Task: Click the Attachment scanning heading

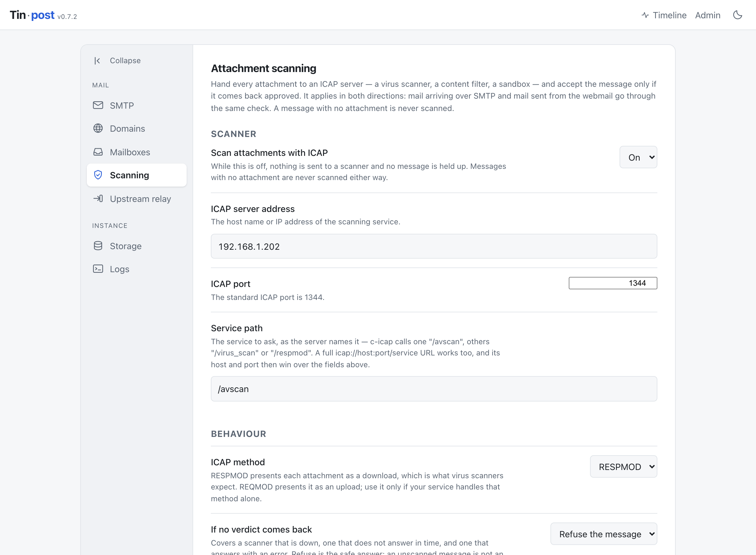Action: [263, 68]
